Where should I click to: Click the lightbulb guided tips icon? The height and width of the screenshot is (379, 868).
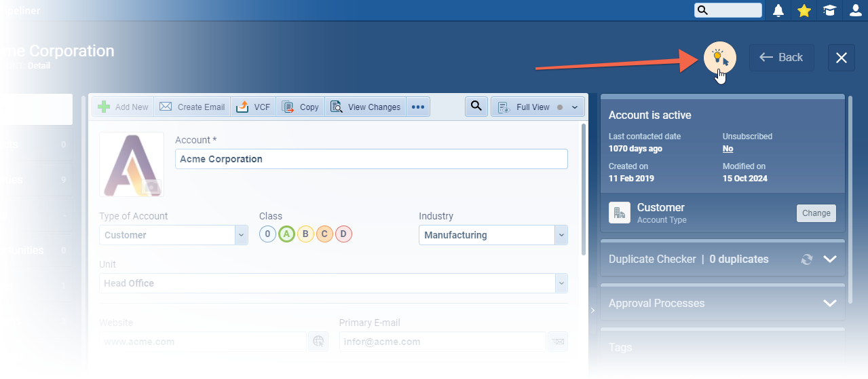(719, 58)
